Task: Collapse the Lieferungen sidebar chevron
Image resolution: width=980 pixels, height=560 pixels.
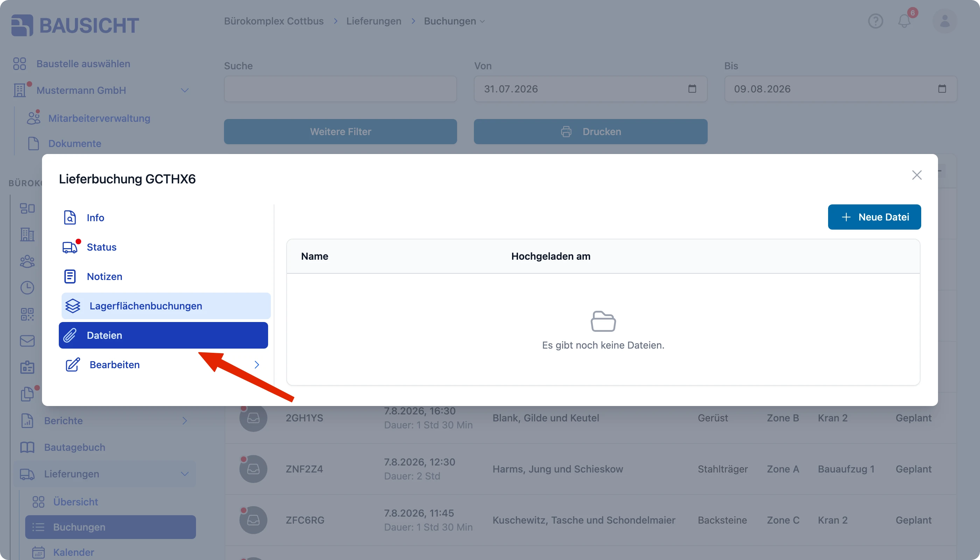Action: tap(184, 474)
